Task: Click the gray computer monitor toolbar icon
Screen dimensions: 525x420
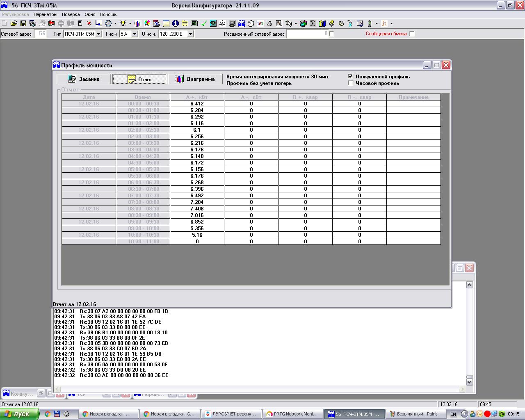Action: [232, 23]
